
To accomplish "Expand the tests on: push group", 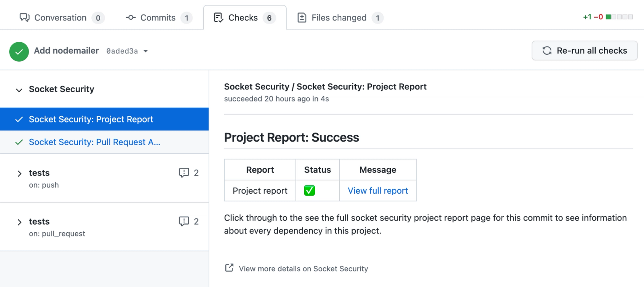I will click(x=19, y=173).
